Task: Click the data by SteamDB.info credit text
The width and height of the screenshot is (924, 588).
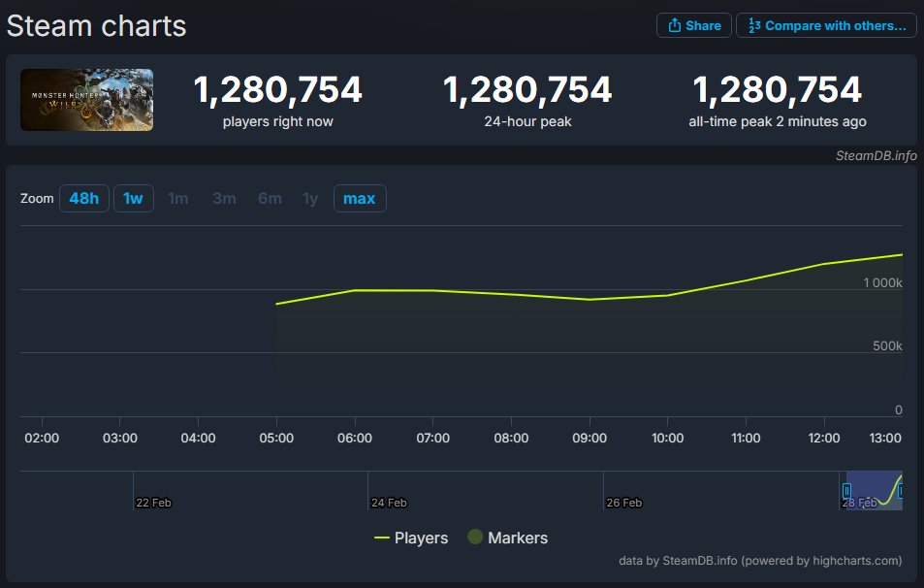Action: tap(759, 560)
